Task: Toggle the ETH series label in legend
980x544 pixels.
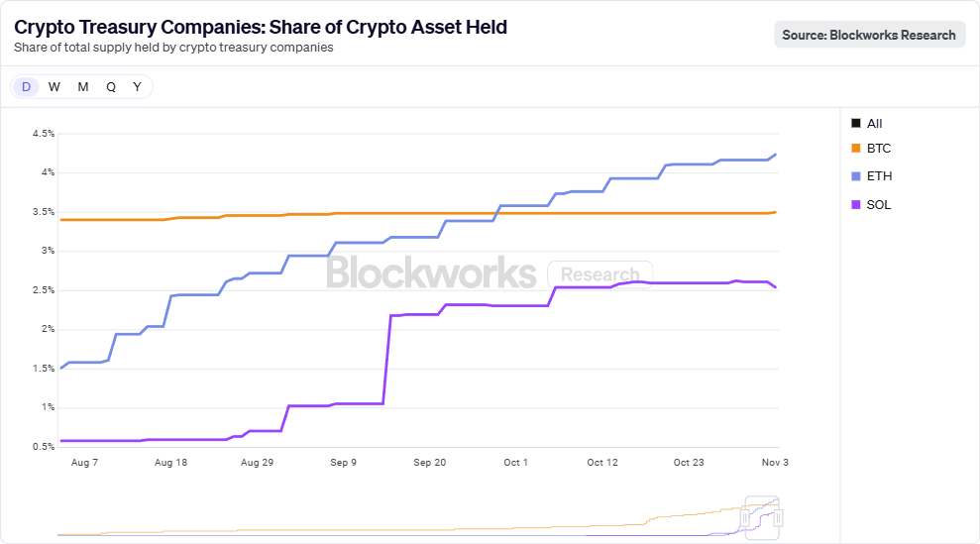Action: click(x=879, y=176)
